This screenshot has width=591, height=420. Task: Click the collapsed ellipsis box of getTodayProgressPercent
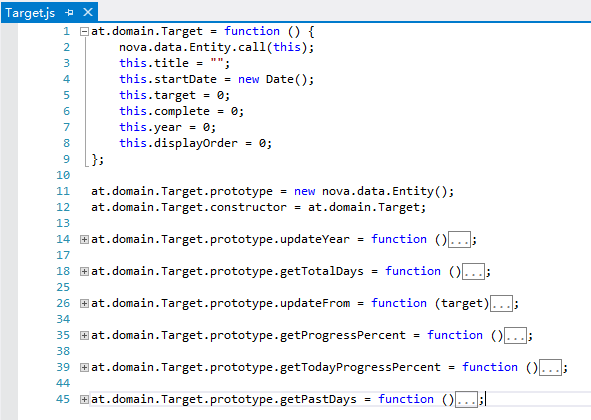[550, 368]
